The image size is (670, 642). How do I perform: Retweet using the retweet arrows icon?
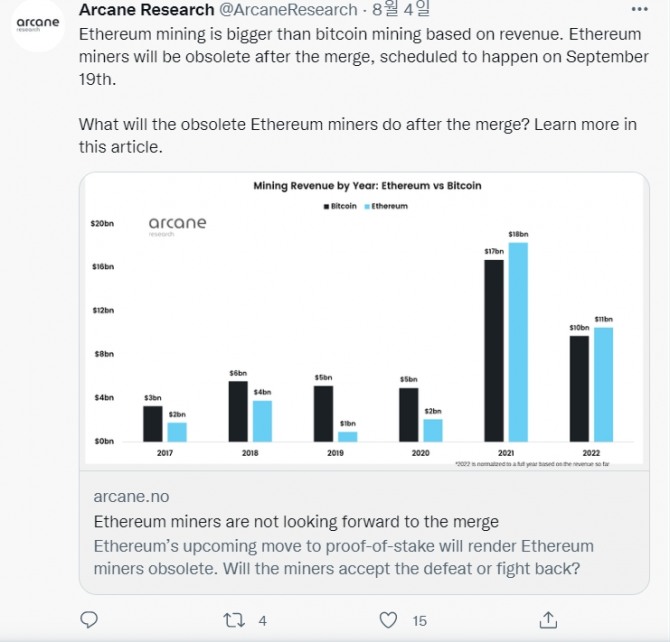(x=234, y=620)
